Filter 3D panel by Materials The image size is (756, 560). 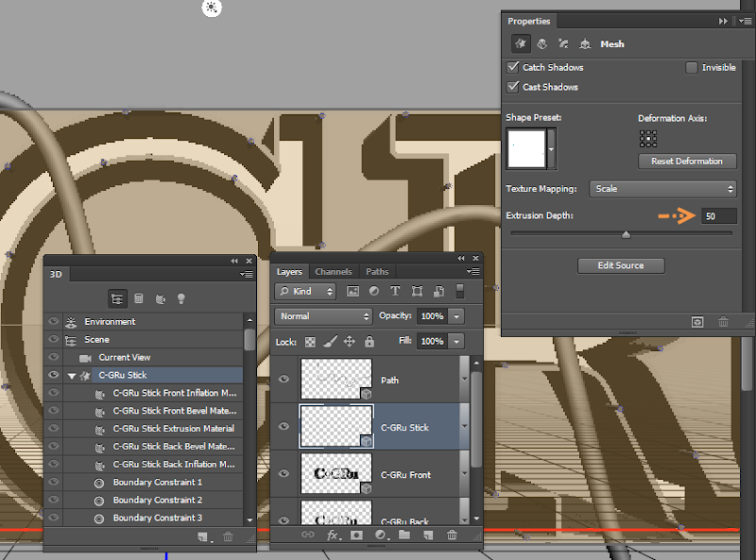click(x=160, y=298)
